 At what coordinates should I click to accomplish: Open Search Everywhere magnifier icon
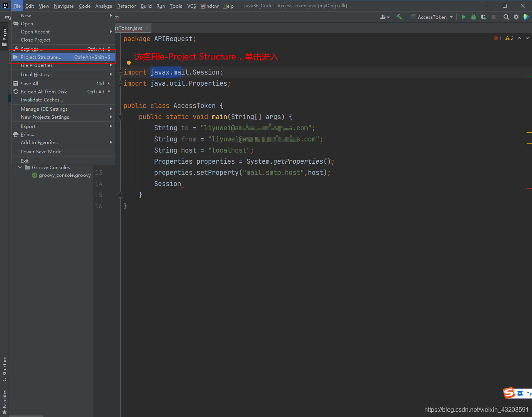click(x=506, y=17)
